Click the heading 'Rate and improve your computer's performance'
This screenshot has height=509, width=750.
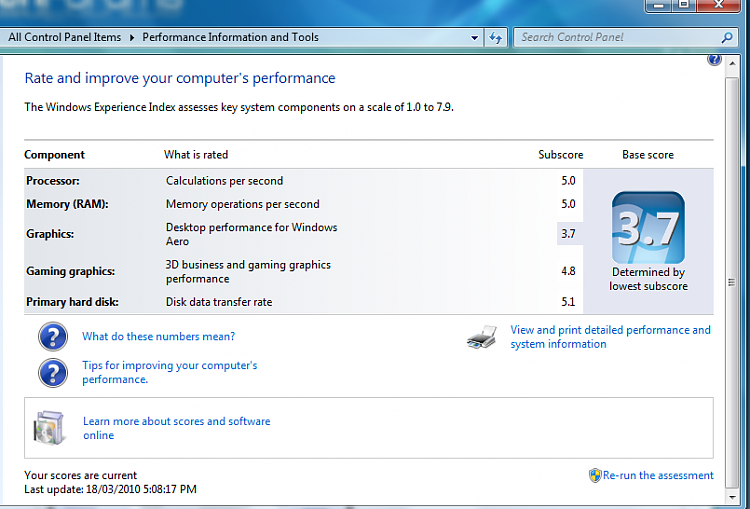(x=180, y=78)
